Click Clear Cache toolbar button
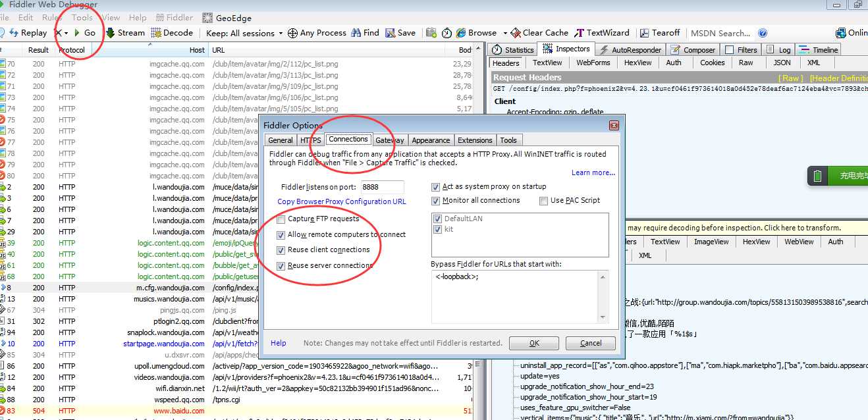Viewport: 868px width, 420px height. [540, 33]
